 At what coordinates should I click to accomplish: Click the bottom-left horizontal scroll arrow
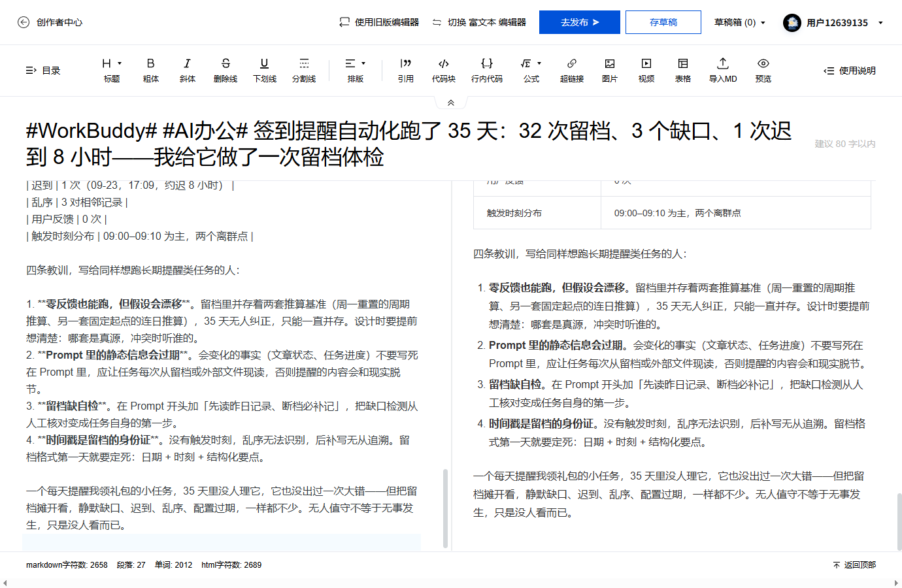tap(5, 583)
